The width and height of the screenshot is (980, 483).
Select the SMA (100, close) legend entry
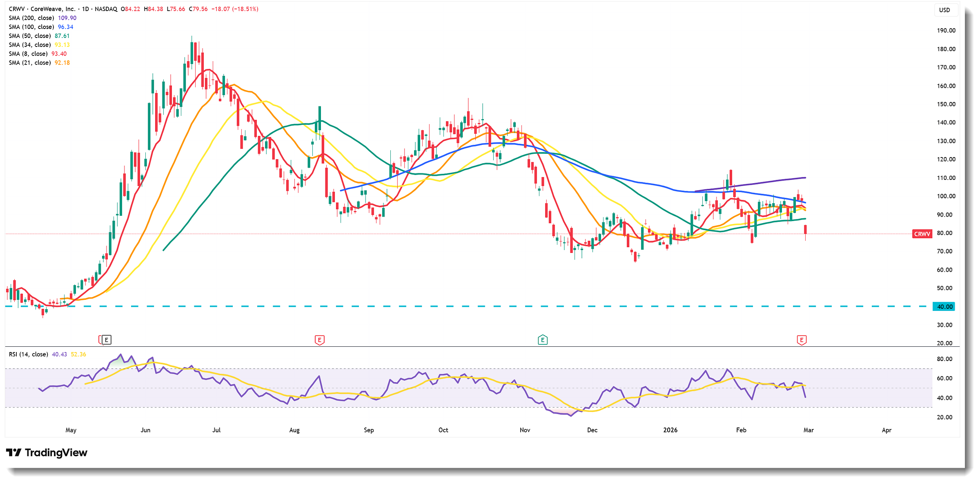click(31, 27)
